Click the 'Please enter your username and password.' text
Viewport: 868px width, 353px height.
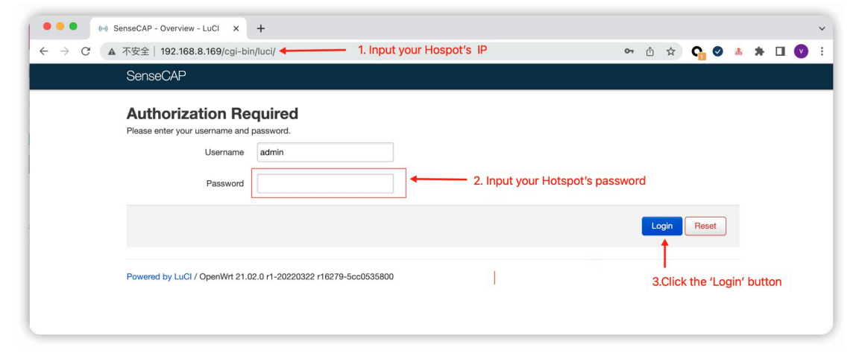click(209, 131)
